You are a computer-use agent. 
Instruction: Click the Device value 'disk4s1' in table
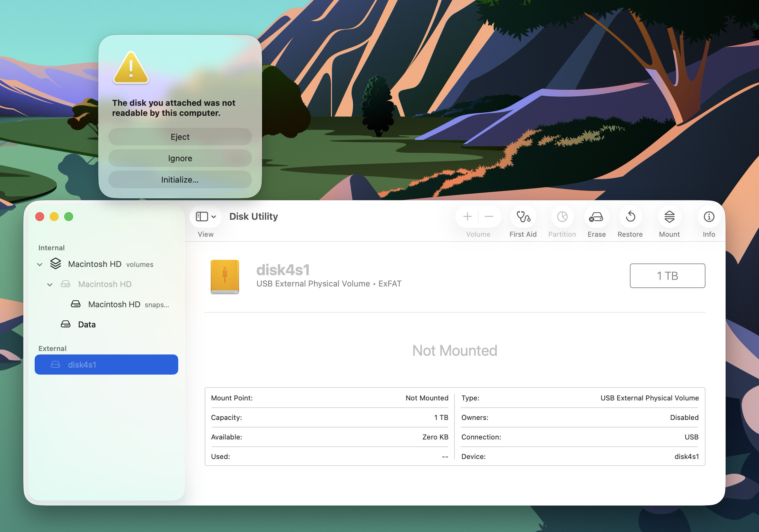686,456
